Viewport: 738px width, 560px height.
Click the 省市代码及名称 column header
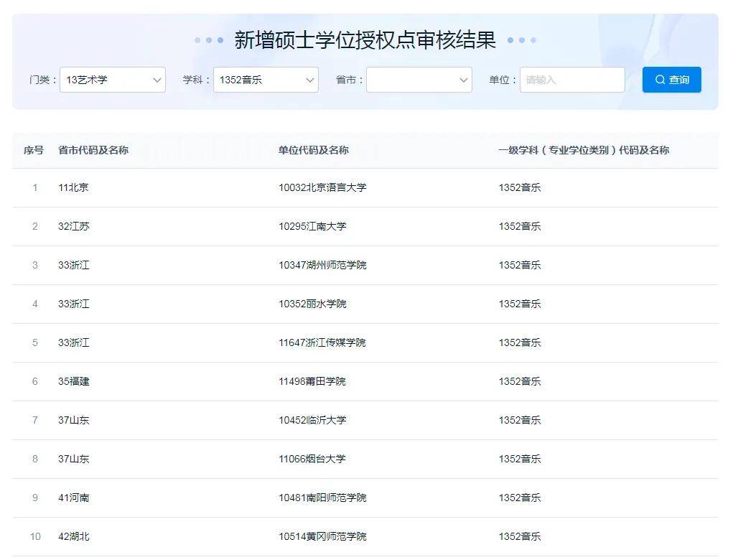coord(93,150)
